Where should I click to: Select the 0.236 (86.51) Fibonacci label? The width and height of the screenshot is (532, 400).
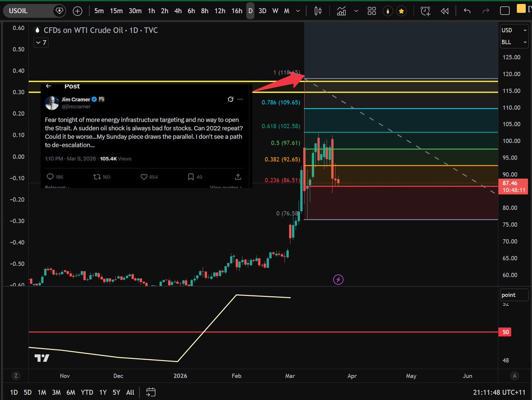click(283, 180)
